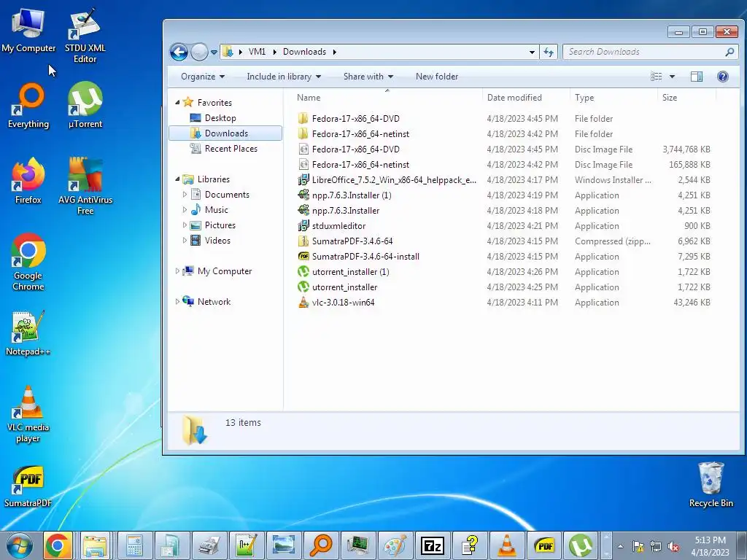Select the Fedora-17-x86_64-DVD folder row
Viewport: 747px width, 560px height.
pyautogui.click(x=504, y=119)
